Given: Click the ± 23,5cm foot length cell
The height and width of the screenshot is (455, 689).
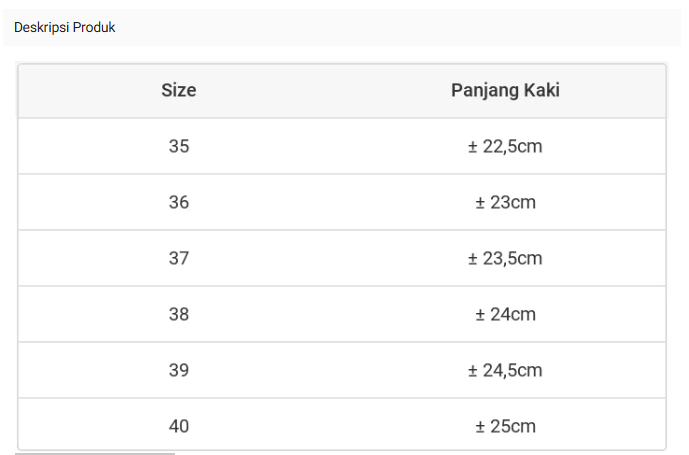Looking at the screenshot, I should 505,259.
